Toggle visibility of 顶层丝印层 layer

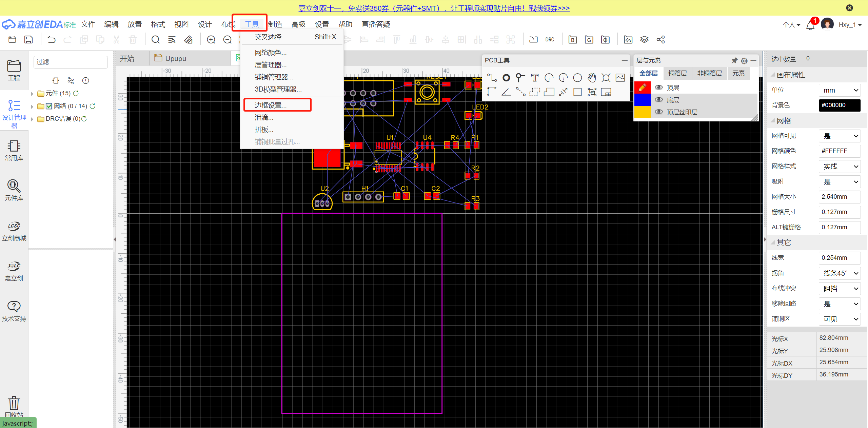point(658,112)
